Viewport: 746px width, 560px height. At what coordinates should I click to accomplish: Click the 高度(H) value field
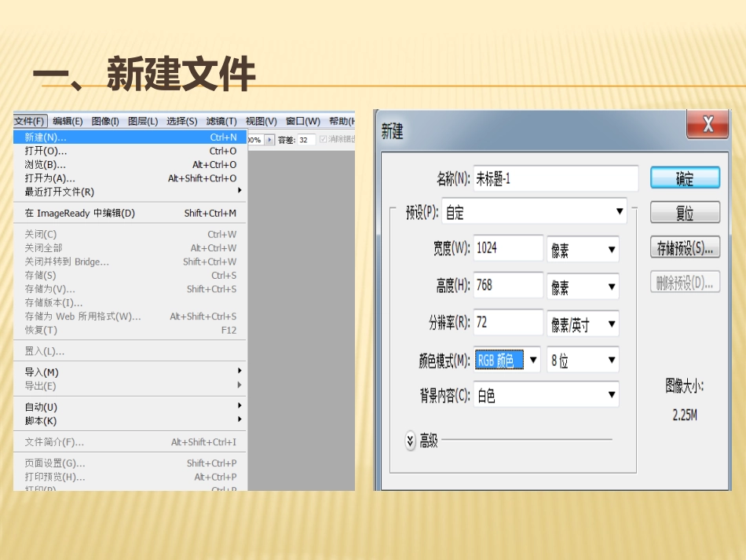pyautogui.click(x=508, y=285)
